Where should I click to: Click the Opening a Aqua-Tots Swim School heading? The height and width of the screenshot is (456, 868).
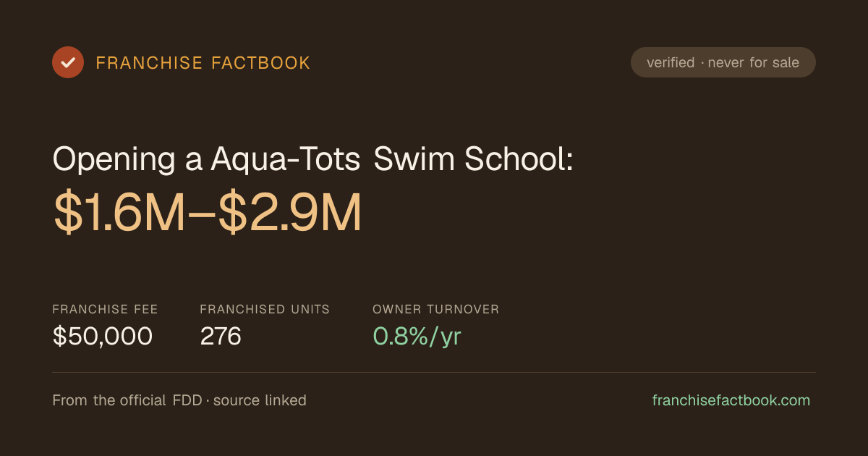(312, 160)
